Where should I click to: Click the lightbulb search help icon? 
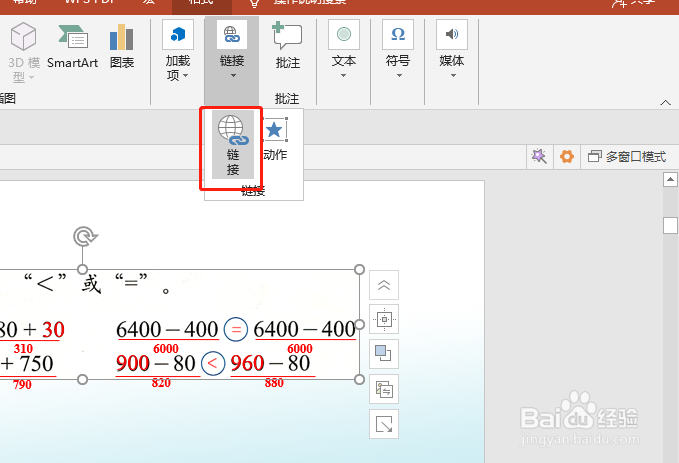point(254,3)
